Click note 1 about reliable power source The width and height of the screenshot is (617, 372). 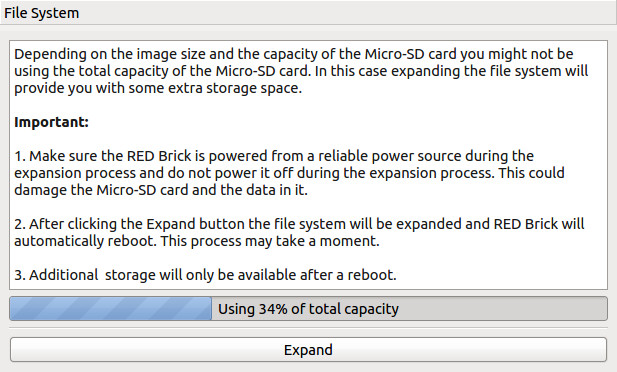290,173
